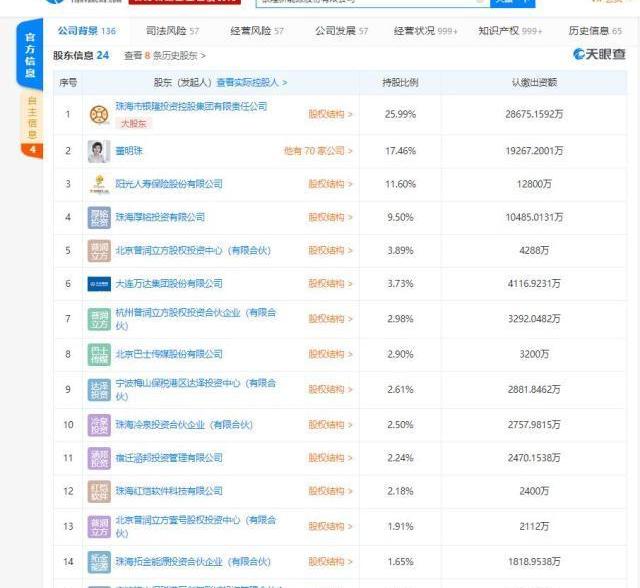Click 珠海冷泉投资 logo icon
The image size is (640, 588).
point(99,425)
